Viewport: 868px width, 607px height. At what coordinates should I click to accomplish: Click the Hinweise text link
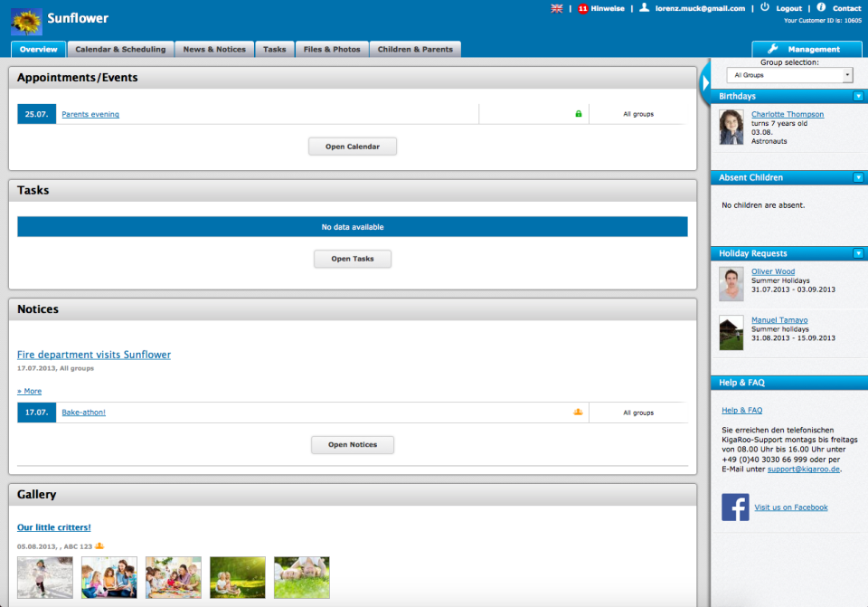608,8
